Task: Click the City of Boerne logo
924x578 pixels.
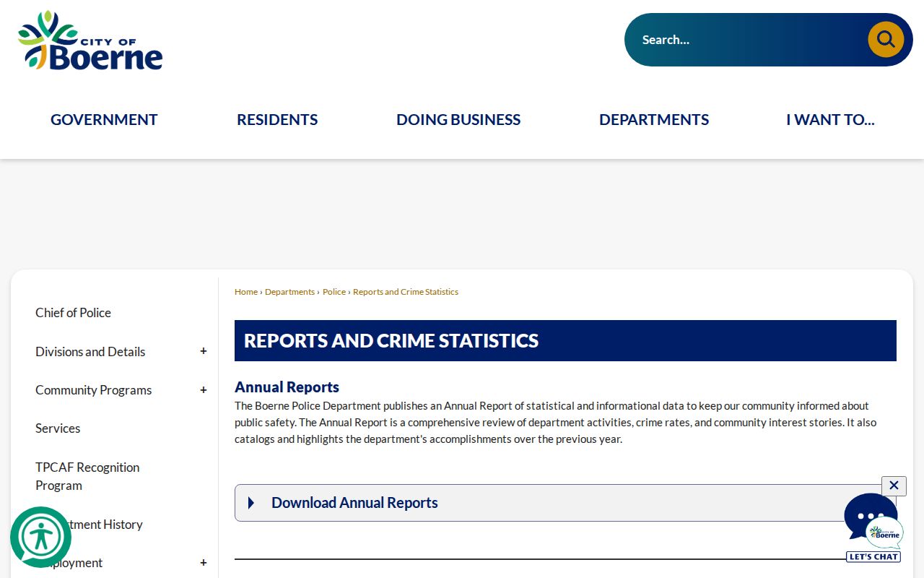Action: click(x=90, y=40)
